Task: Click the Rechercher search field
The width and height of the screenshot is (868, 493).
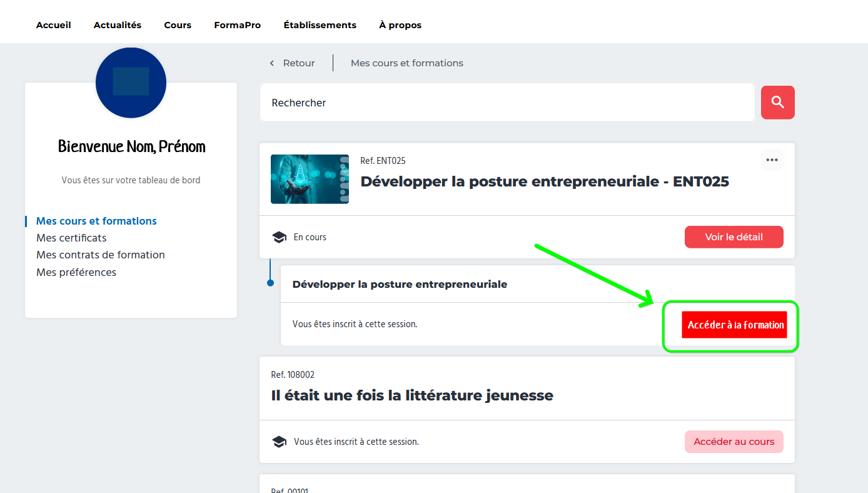Action: pyautogui.click(x=507, y=103)
